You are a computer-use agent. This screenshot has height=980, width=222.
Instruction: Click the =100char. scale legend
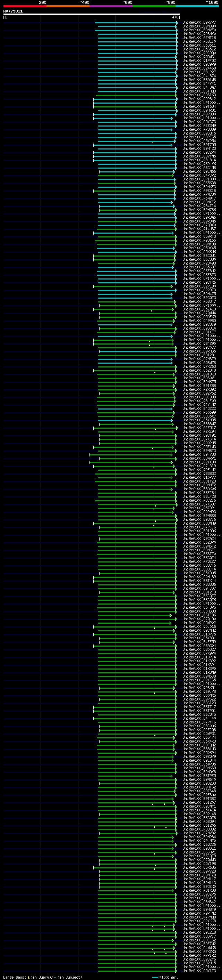click(165, 977)
